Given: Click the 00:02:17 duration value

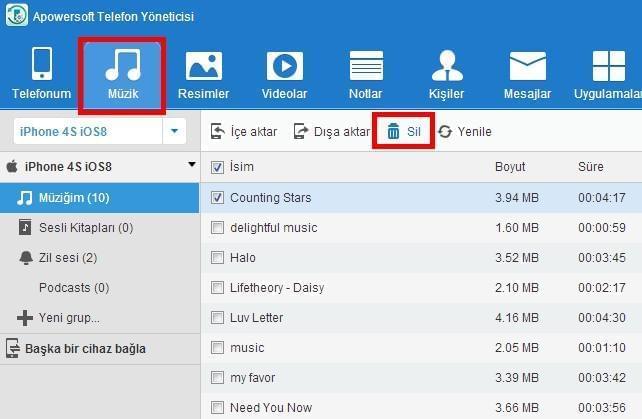Looking at the screenshot, I should [602, 288].
